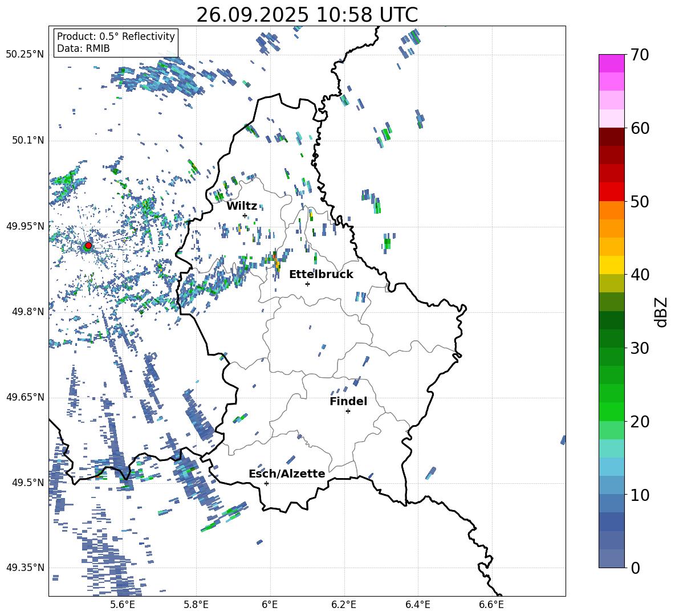Click the 49.95°N latitude label

(25, 227)
